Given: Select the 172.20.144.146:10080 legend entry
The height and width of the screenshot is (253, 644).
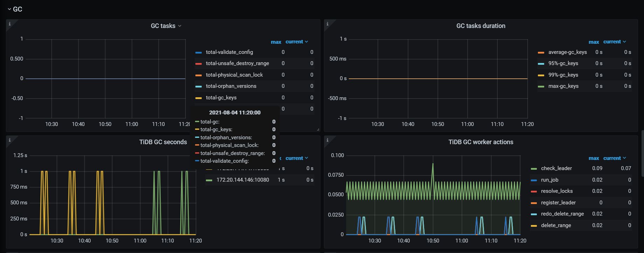Looking at the screenshot, I should tap(242, 180).
